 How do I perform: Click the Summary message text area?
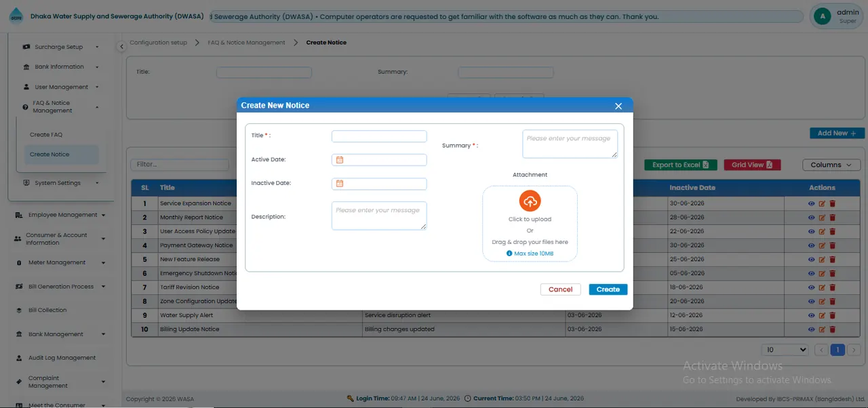[x=570, y=144]
